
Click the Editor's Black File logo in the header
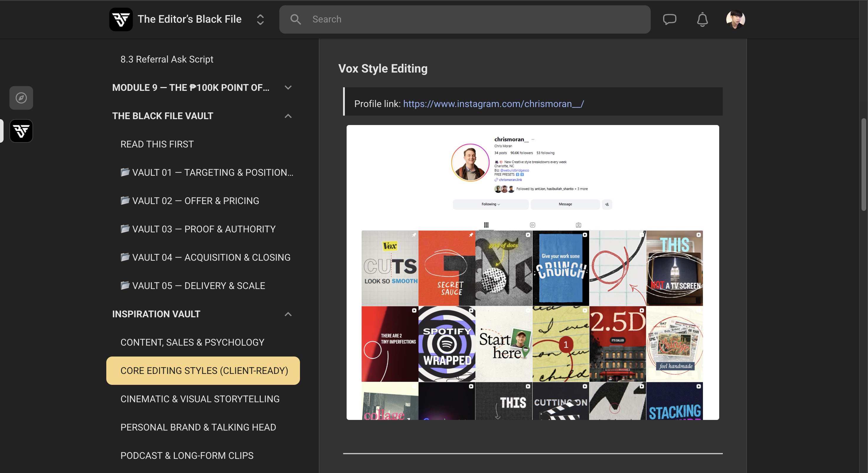121,19
